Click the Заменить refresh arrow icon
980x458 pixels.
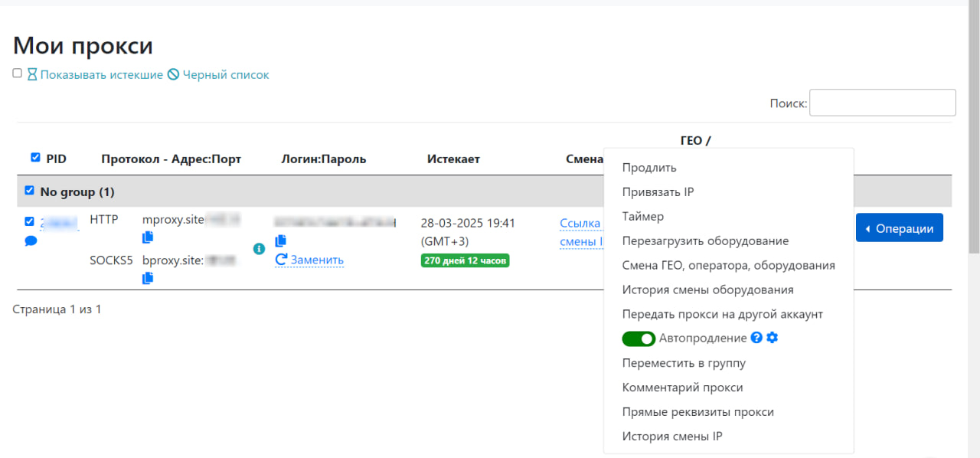click(281, 260)
